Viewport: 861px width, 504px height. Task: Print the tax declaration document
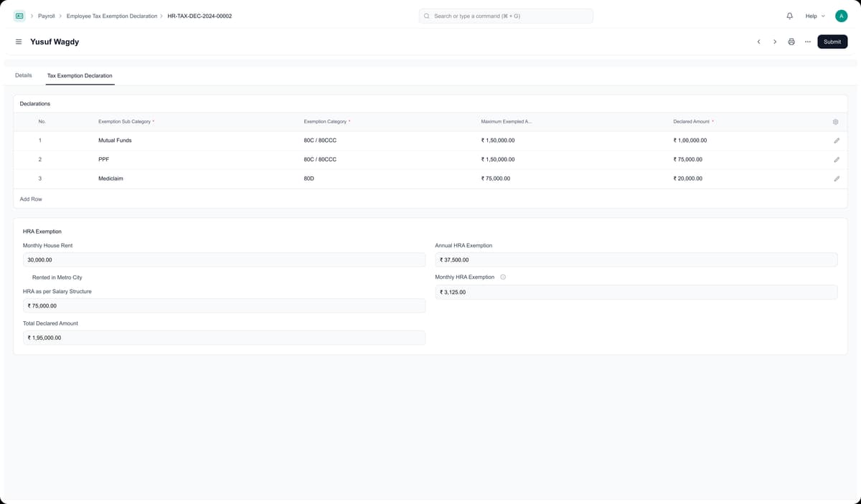coord(791,42)
